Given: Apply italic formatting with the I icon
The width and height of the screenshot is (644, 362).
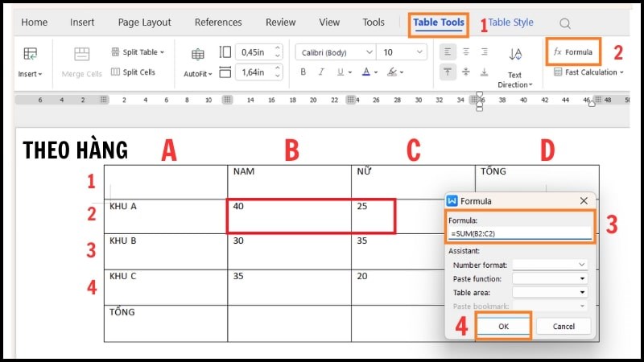Looking at the screenshot, I should click(321, 72).
